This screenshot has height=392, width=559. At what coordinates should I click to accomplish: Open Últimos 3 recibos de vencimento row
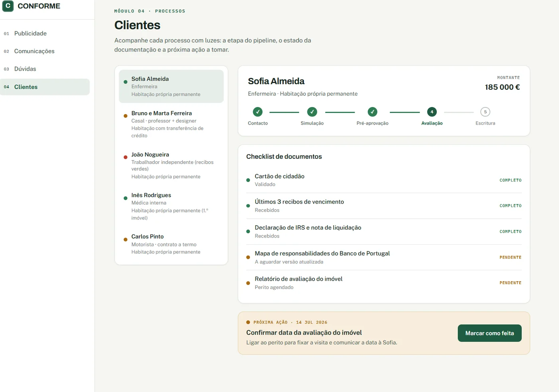(384, 206)
